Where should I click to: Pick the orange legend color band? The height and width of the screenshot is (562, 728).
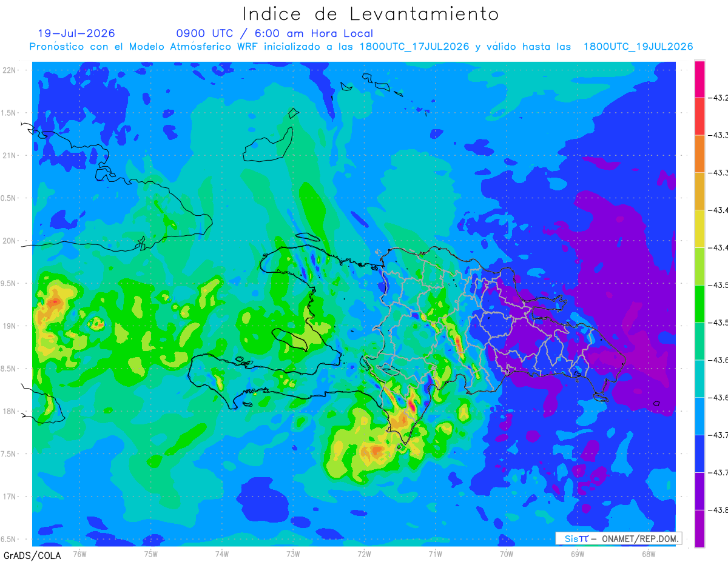point(699,154)
